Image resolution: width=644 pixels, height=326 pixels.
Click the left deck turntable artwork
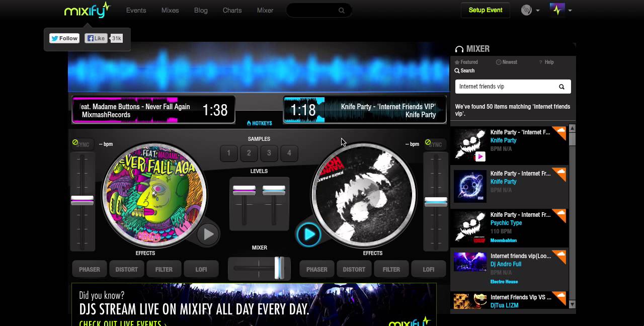pos(154,195)
